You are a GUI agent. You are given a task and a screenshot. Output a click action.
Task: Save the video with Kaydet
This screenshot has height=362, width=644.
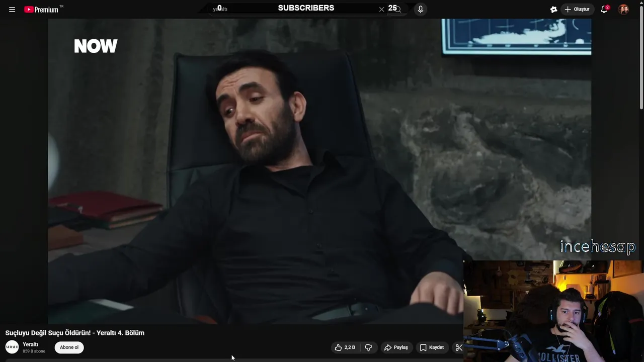(432, 347)
